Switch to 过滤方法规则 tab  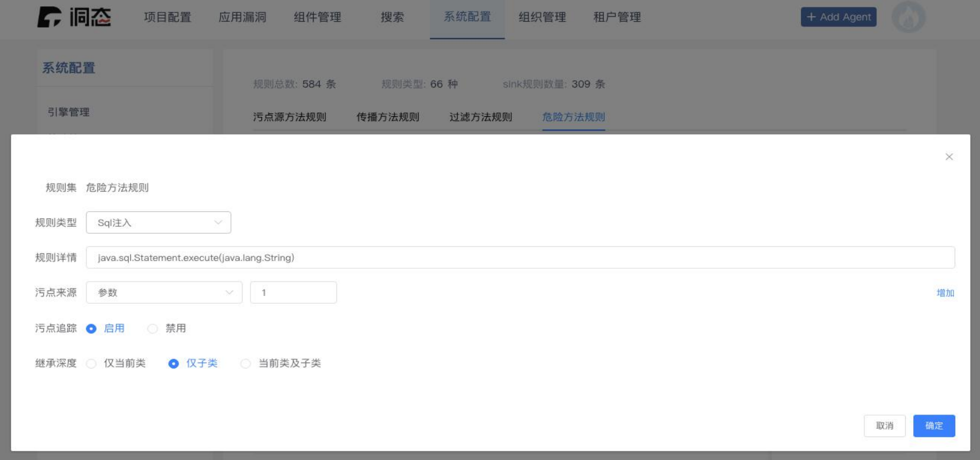click(481, 117)
